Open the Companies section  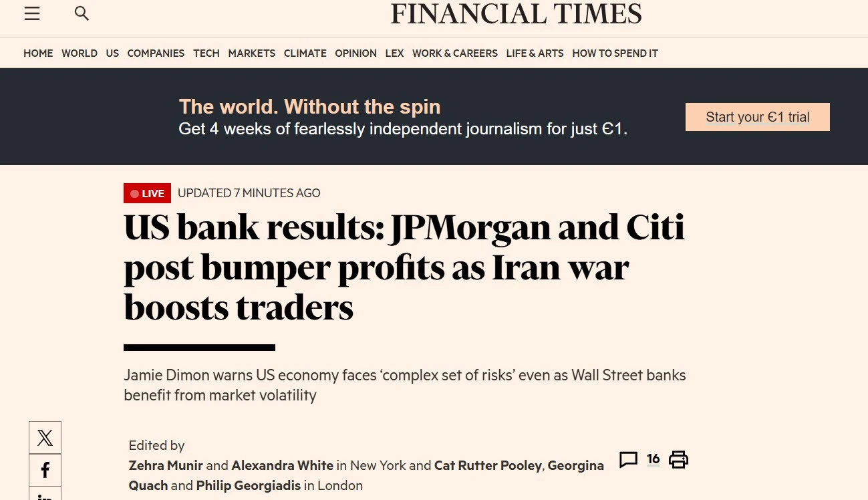click(156, 53)
